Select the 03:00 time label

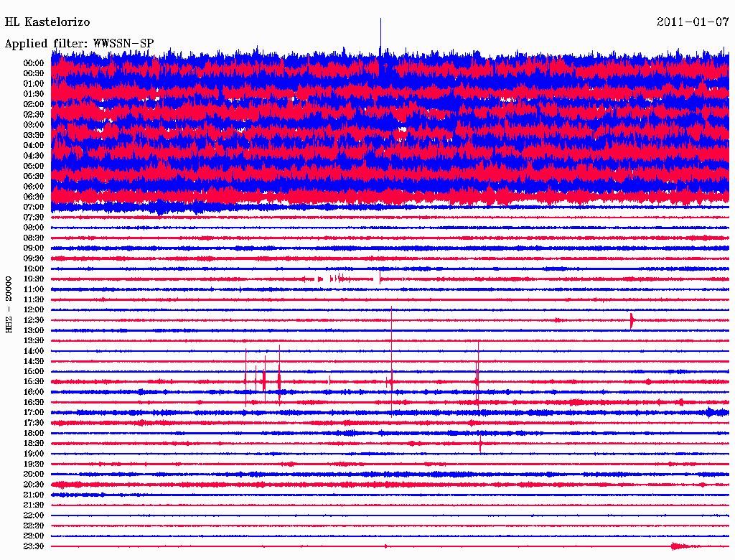click(34, 125)
